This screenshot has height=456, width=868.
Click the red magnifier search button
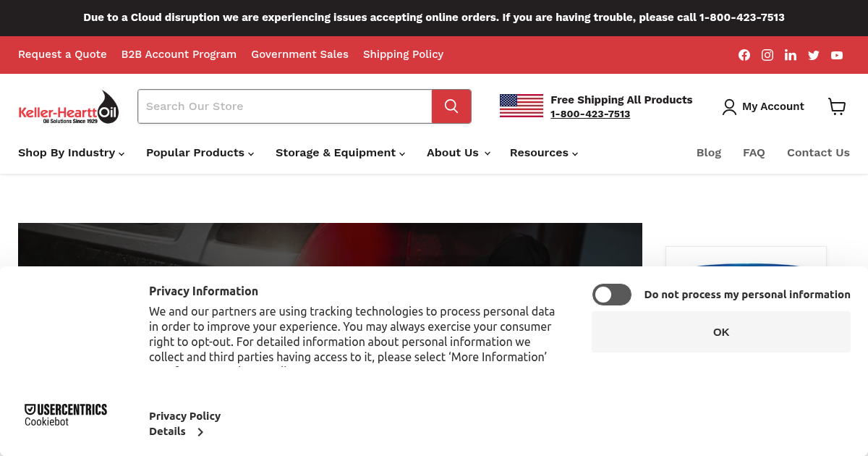tap(451, 106)
